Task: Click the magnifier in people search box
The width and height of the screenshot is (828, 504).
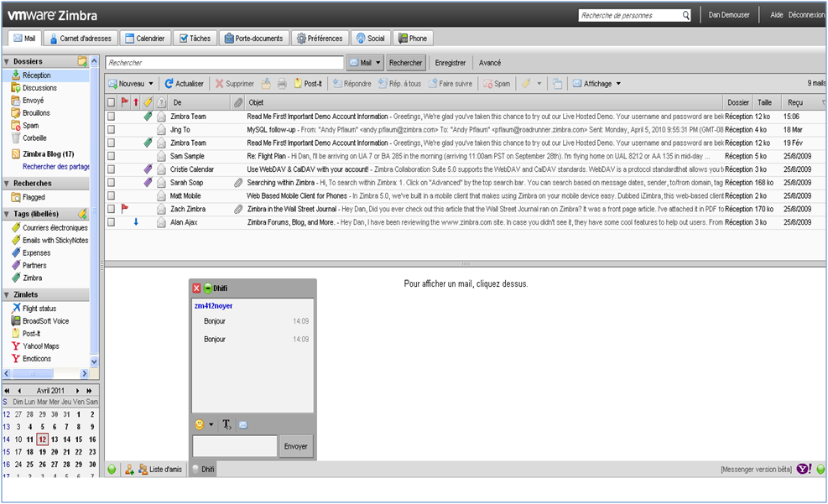Action: 685,15
